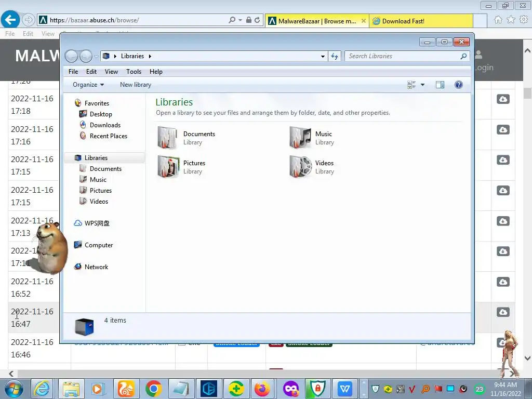
Task: Open recent pages dropdown in Explorer
Action: (96, 56)
